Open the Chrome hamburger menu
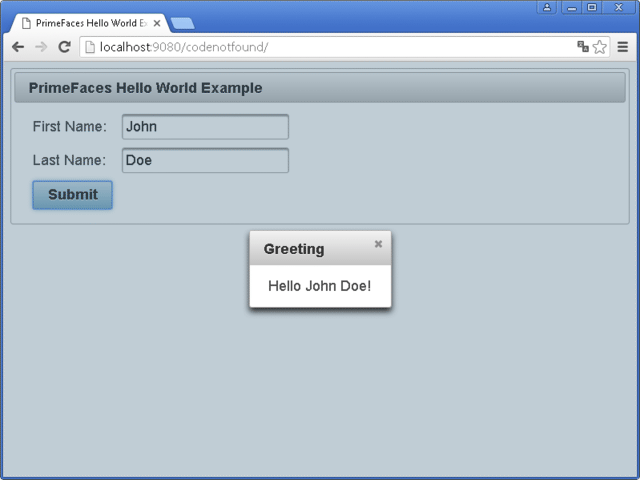The height and width of the screenshot is (480, 640). [623, 47]
